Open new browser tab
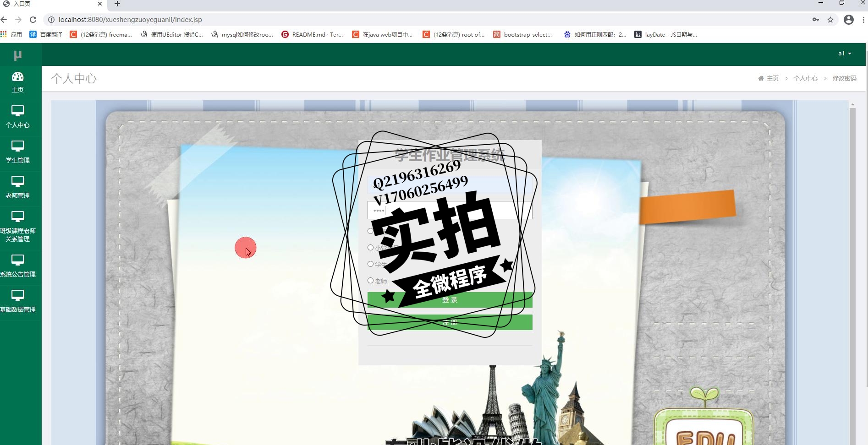This screenshot has width=868, height=445. (x=117, y=4)
